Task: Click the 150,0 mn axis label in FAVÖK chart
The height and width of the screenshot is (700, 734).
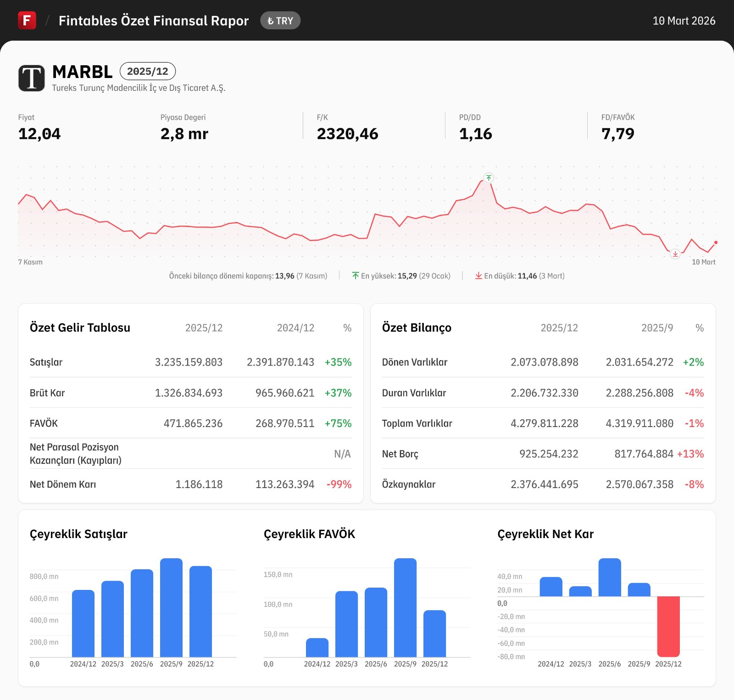Action: point(278,574)
